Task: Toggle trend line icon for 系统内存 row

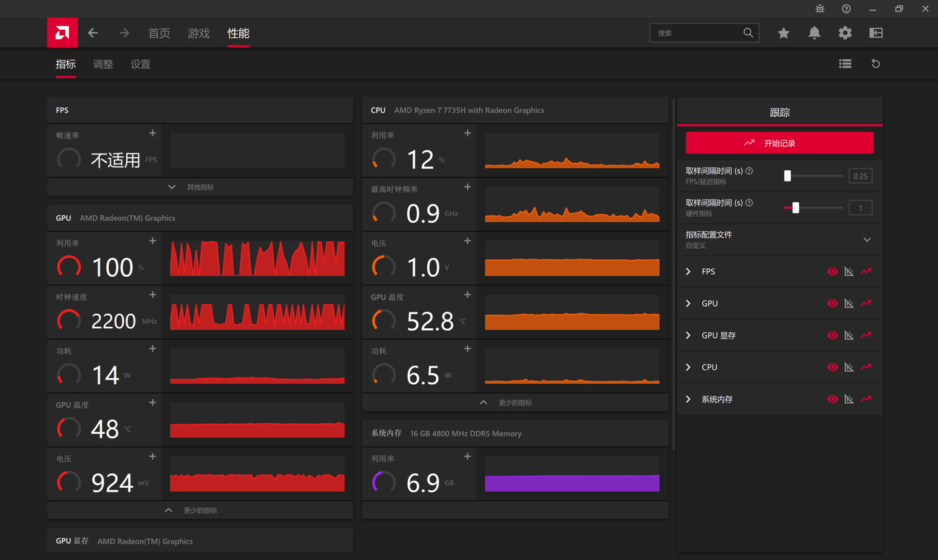Action: coord(866,399)
